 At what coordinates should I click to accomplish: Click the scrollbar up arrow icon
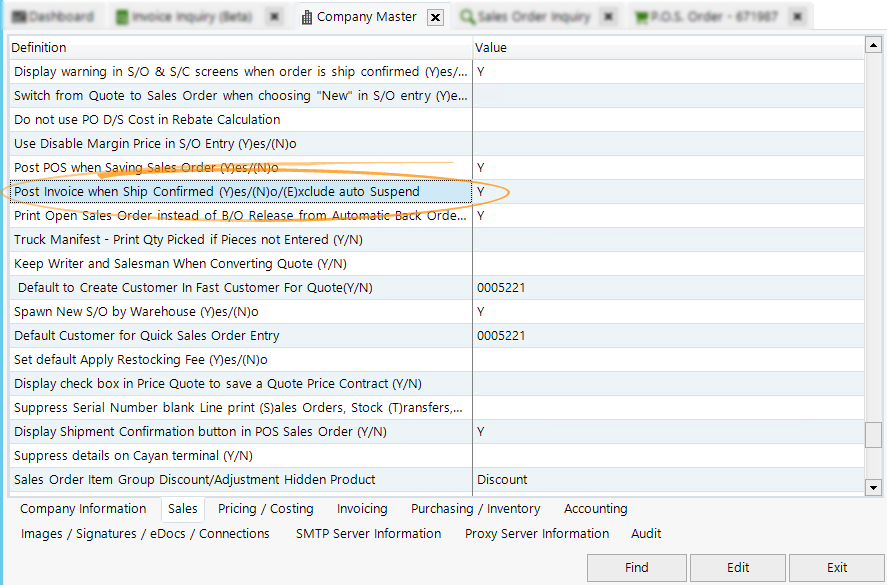point(874,44)
